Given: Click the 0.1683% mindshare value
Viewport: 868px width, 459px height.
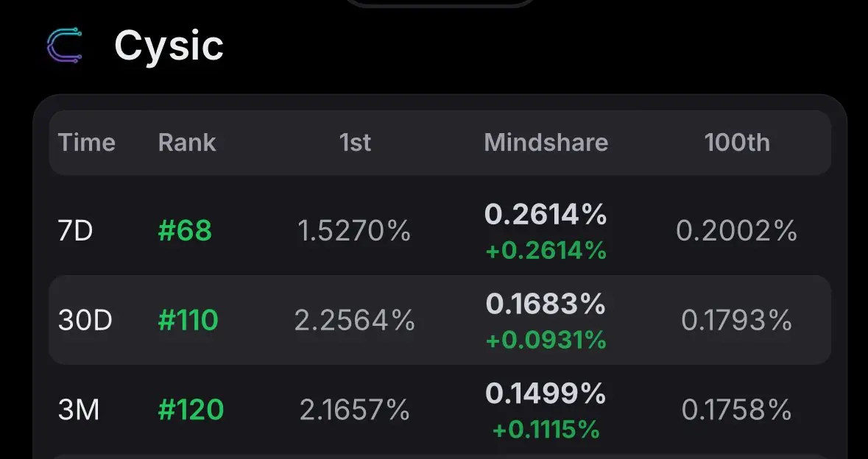Looking at the screenshot, I should pyautogui.click(x=546, y=304).
